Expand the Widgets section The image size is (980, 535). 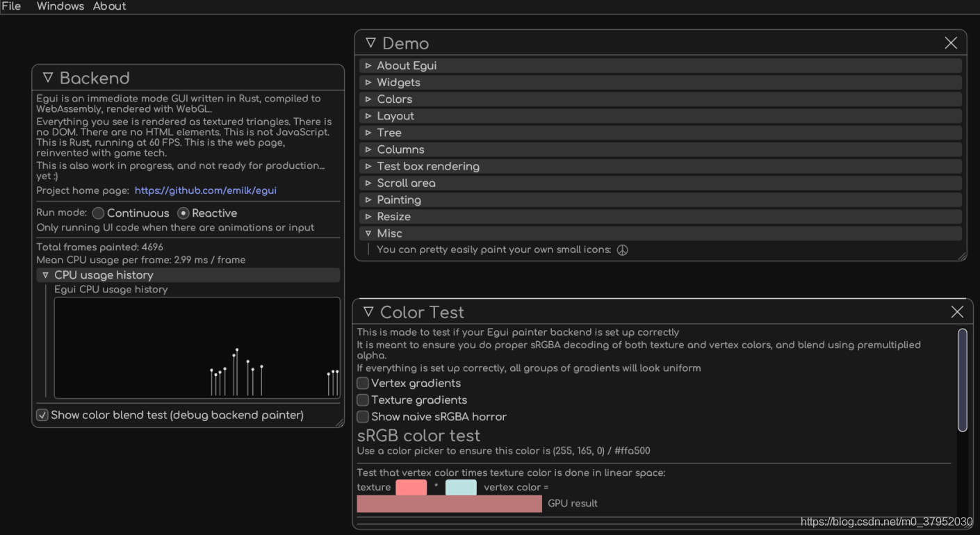(660, 82)
